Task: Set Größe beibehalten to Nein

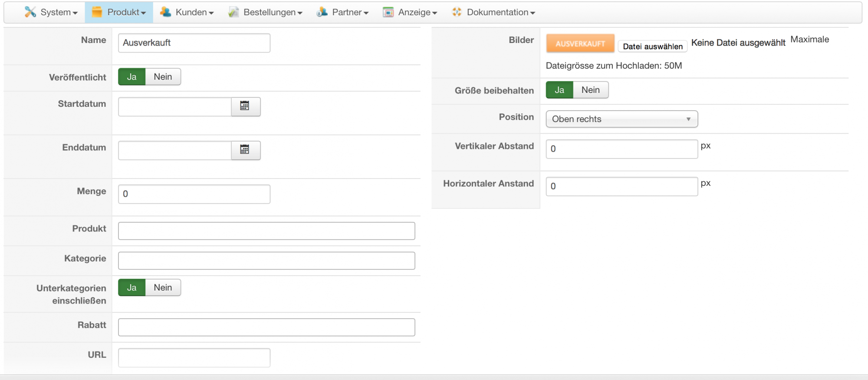Action: 591,90
